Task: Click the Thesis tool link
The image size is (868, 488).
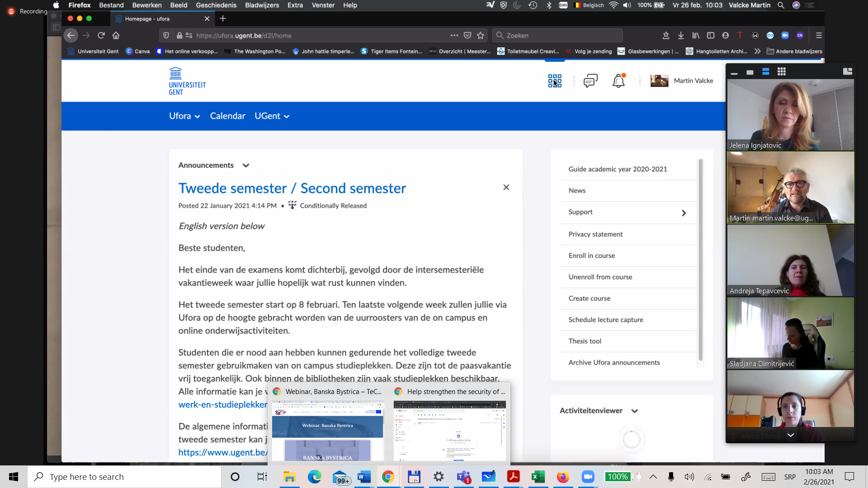Action: 585,341
